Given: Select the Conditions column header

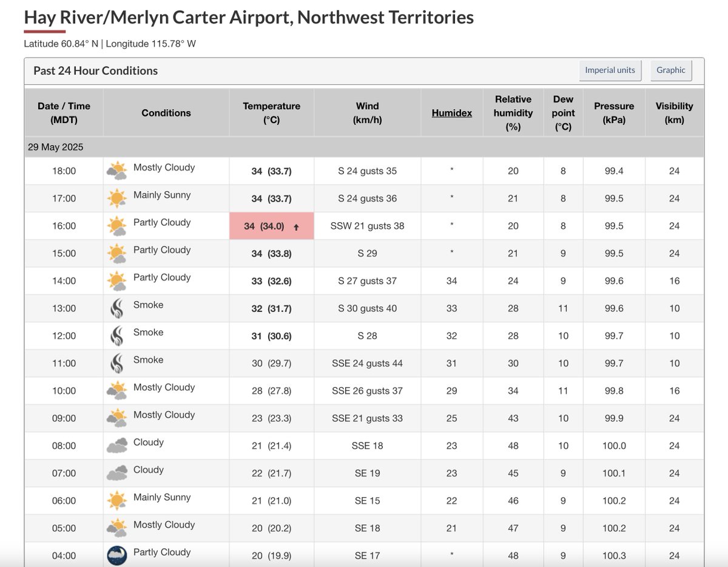Looking at the screenshot, I should tap(166, 113).
